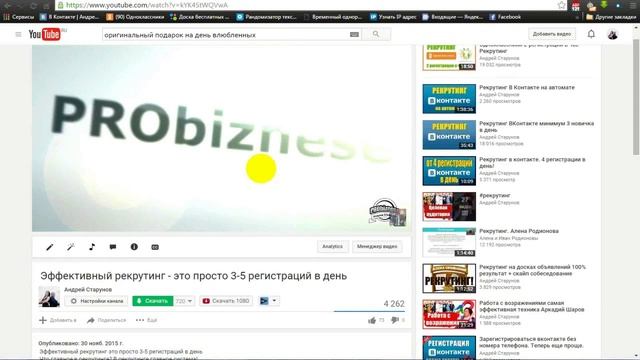Click the small blue icon beside Скачать 1080
640x360 pixels.
pos(264,301)
